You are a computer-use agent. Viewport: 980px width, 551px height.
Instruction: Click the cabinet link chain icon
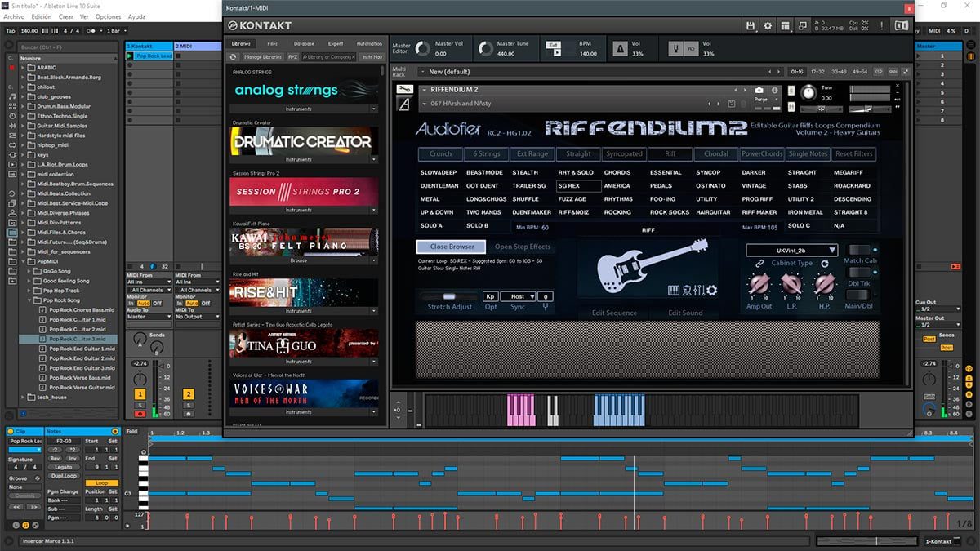[759, 264]
